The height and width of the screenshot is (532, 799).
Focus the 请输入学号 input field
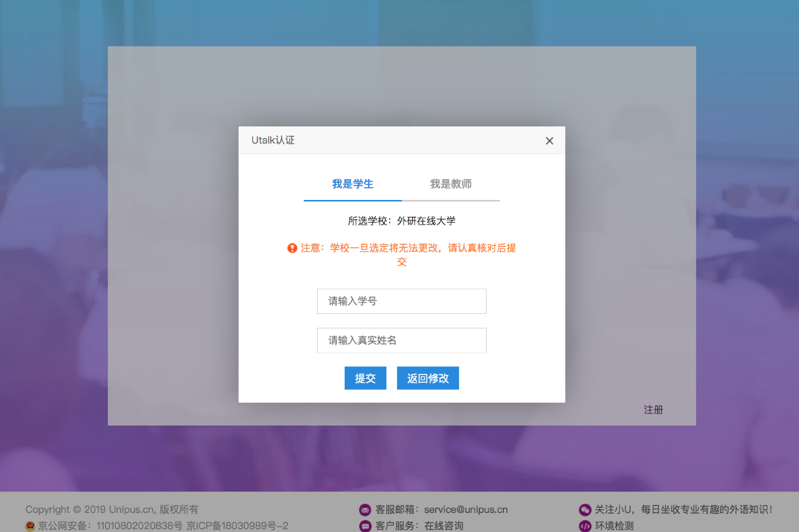point(401,301)
